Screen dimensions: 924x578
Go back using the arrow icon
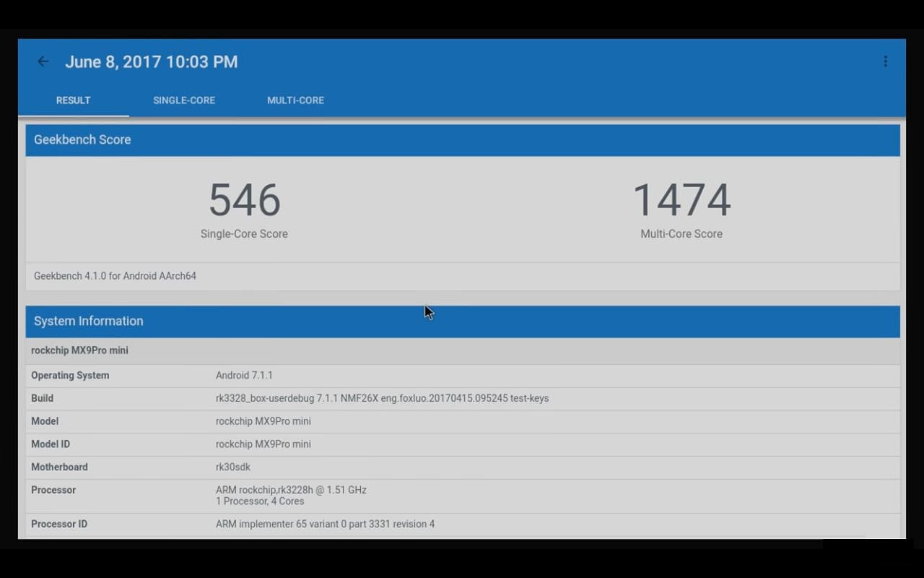coord(43,62)
